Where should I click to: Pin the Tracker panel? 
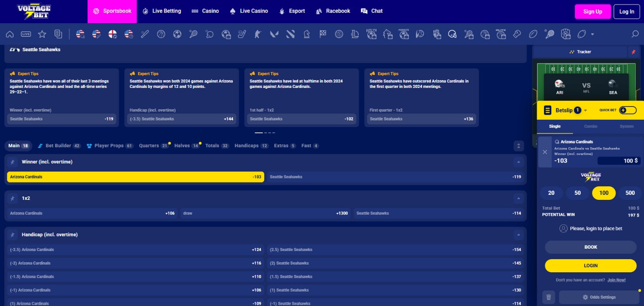633,52
